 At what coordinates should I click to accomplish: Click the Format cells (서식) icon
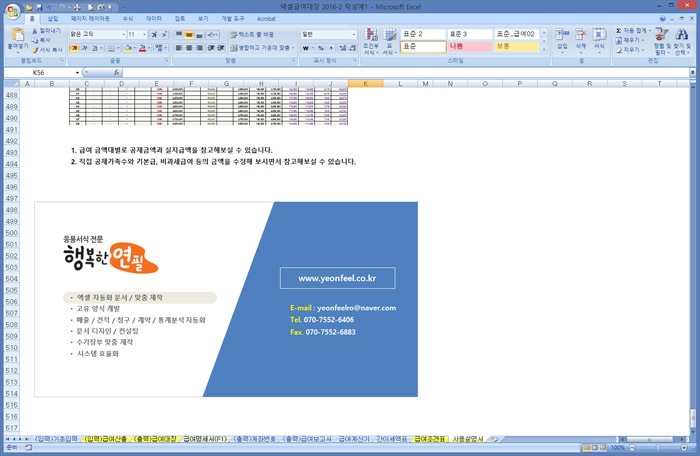[x=599, y=39]
